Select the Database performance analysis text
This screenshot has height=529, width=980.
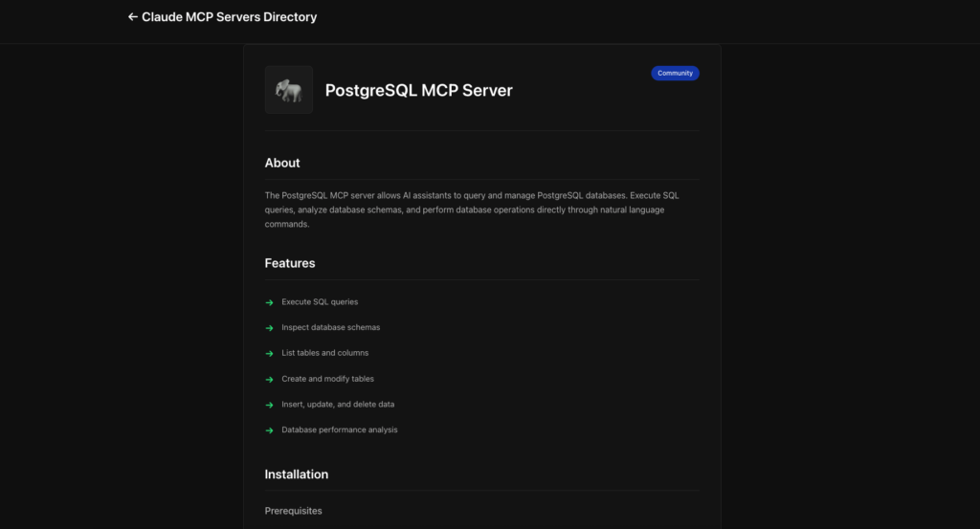[339, 430]
